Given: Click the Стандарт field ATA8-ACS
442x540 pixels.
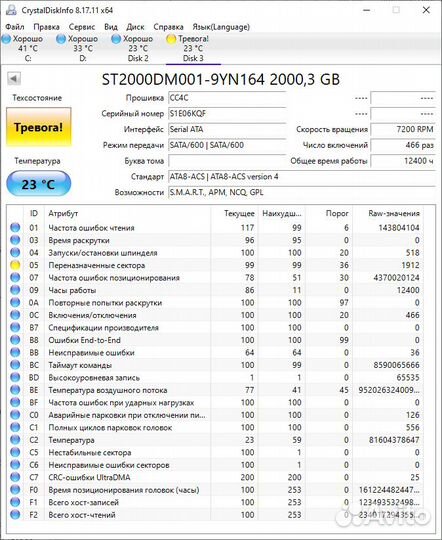Looking at the screenshot, I should (x=302, y=177).
